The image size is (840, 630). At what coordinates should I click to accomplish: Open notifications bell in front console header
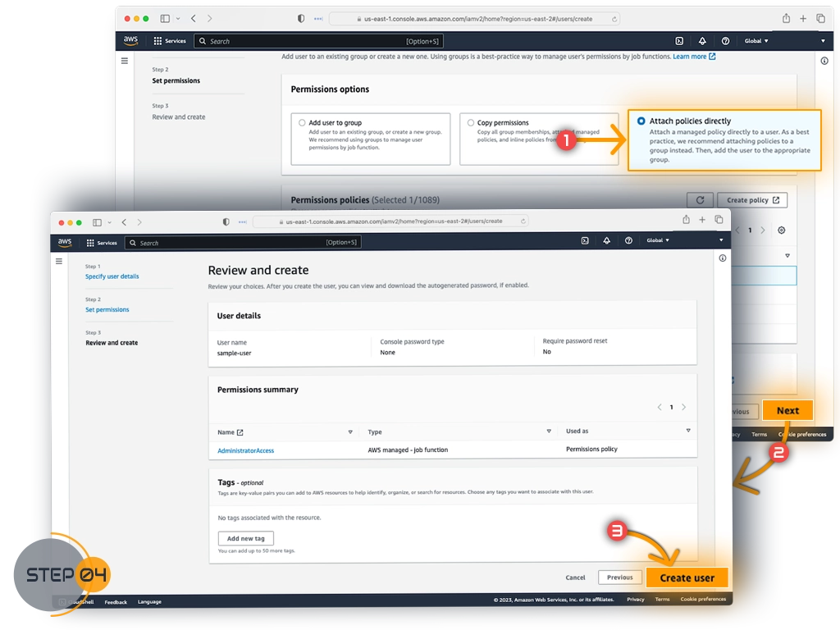[x=606, y=240]
